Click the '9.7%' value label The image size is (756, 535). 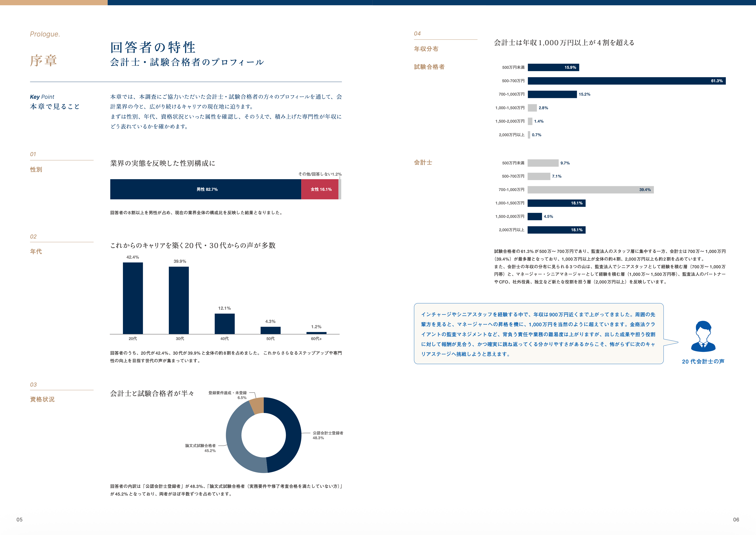(565, 163)
